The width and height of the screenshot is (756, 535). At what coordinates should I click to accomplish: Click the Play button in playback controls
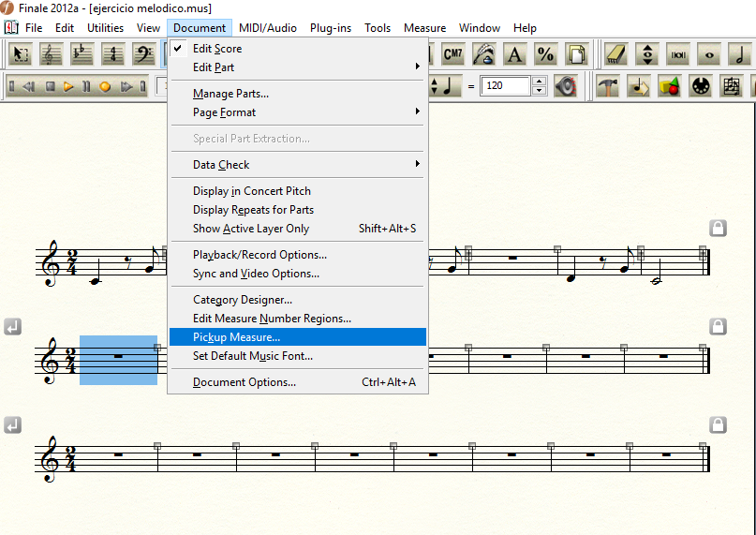pos(68,87)
